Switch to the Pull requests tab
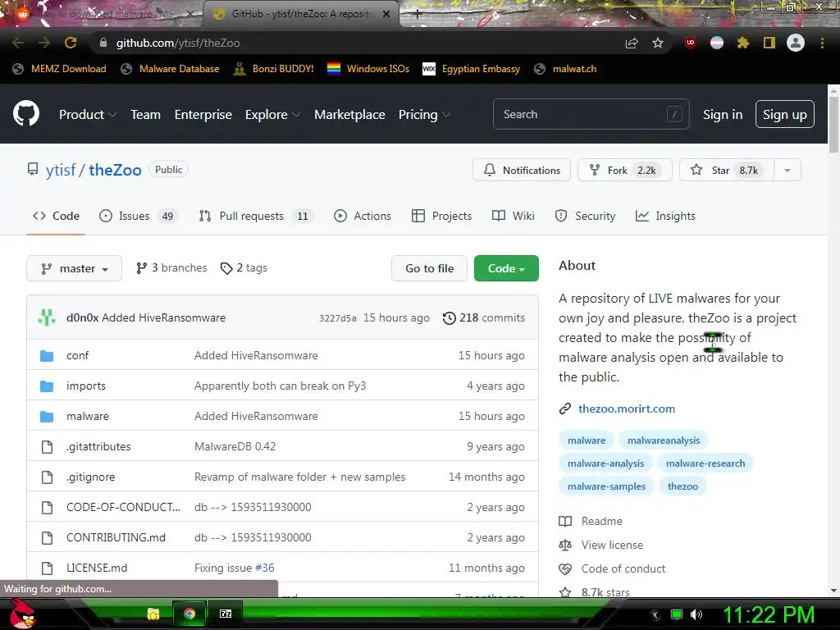 click(x=256, y=216)
